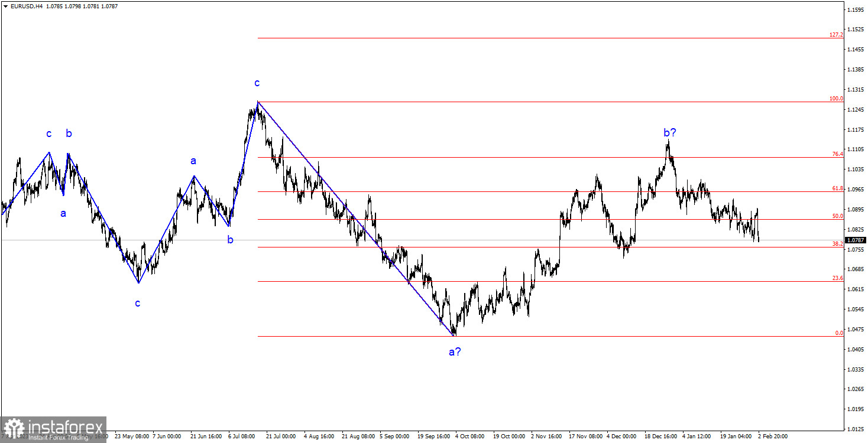Click the 1.0125 price axis value
The width and height of the screenshot is (868, 443).
pyautogui.click(x=856, y=429)
